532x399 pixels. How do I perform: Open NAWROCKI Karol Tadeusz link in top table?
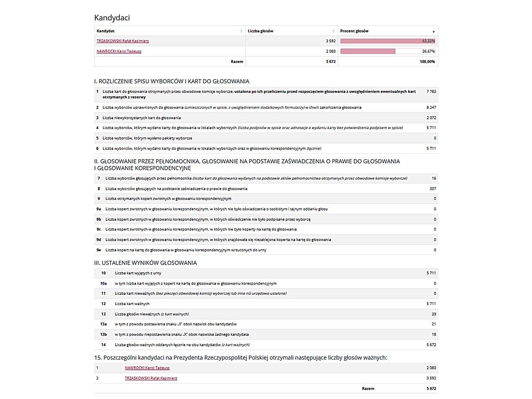119,51
